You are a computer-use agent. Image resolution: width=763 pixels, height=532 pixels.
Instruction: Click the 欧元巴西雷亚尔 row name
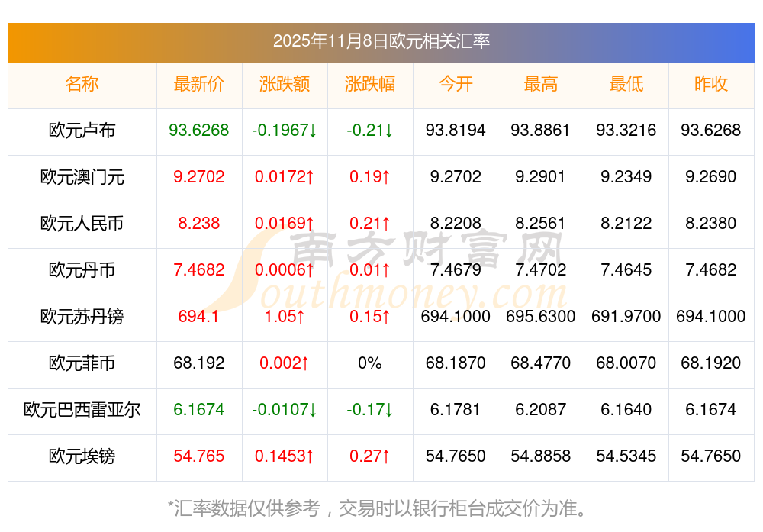[x=82, y=410]
